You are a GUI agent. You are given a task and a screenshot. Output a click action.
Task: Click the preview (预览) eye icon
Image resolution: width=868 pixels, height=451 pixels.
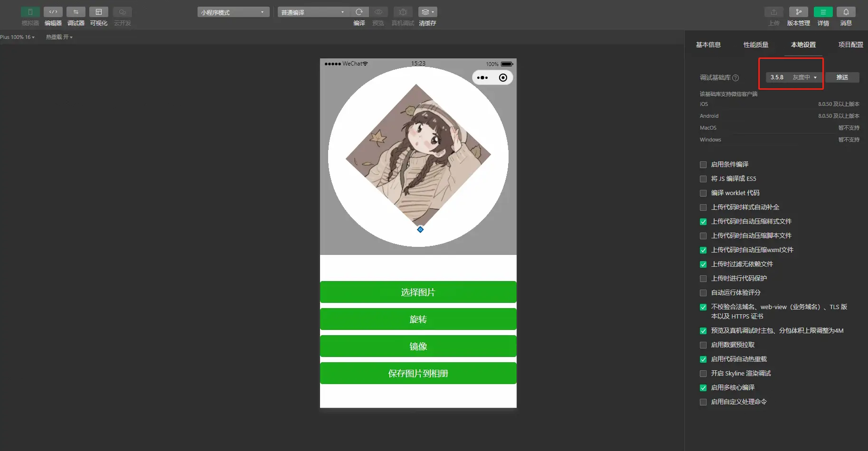point(378,12)
